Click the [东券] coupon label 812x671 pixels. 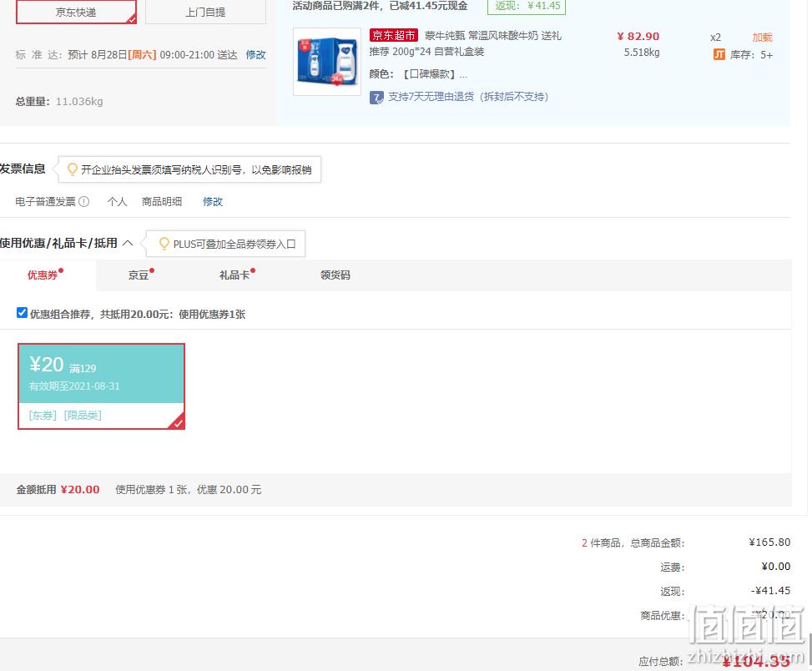coord(43,416)
